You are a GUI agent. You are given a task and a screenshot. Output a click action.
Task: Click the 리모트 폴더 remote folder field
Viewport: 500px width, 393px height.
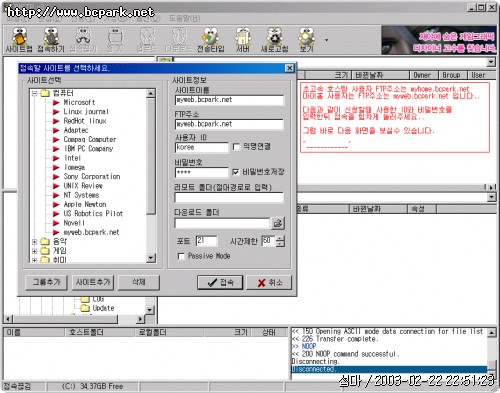(x=229, y=197)
